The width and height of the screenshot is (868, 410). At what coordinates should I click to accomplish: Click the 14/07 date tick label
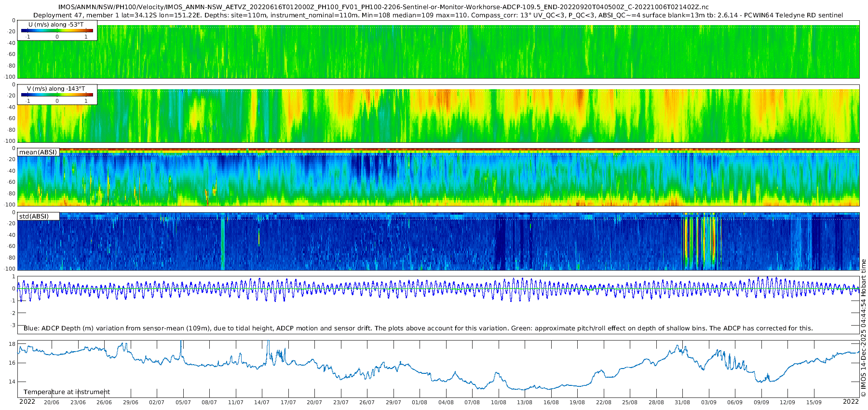262,402
